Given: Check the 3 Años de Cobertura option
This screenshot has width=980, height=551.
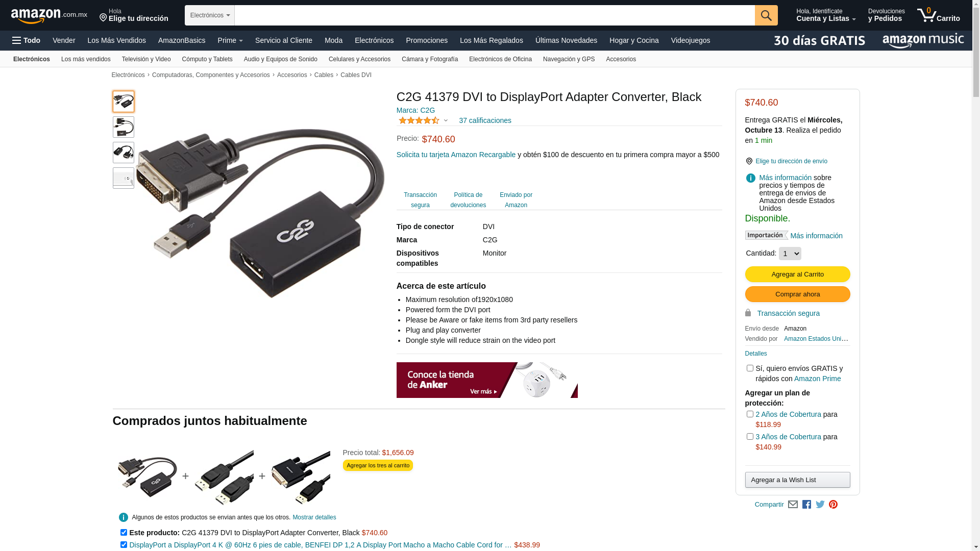Looking at the screenshot, I should tap(749, 436).
